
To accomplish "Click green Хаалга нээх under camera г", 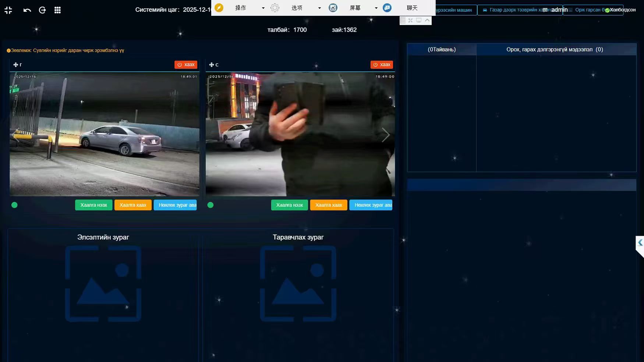I will [94, 205].
